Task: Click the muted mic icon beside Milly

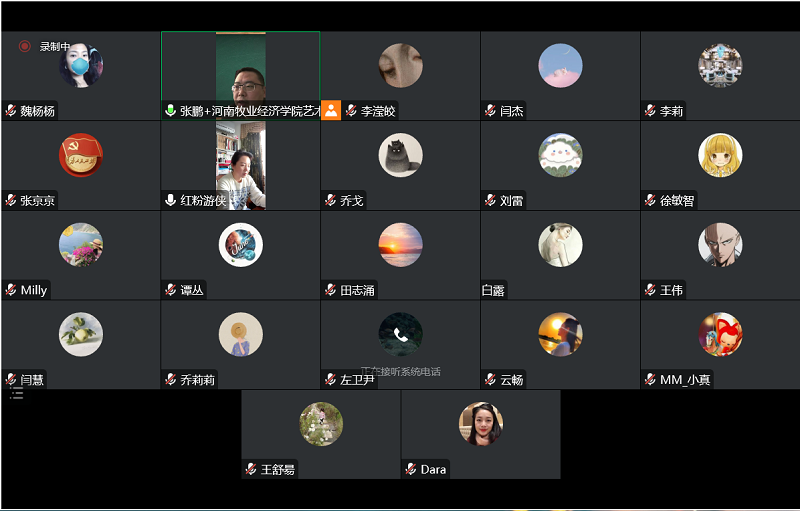Action: (11, 290)
